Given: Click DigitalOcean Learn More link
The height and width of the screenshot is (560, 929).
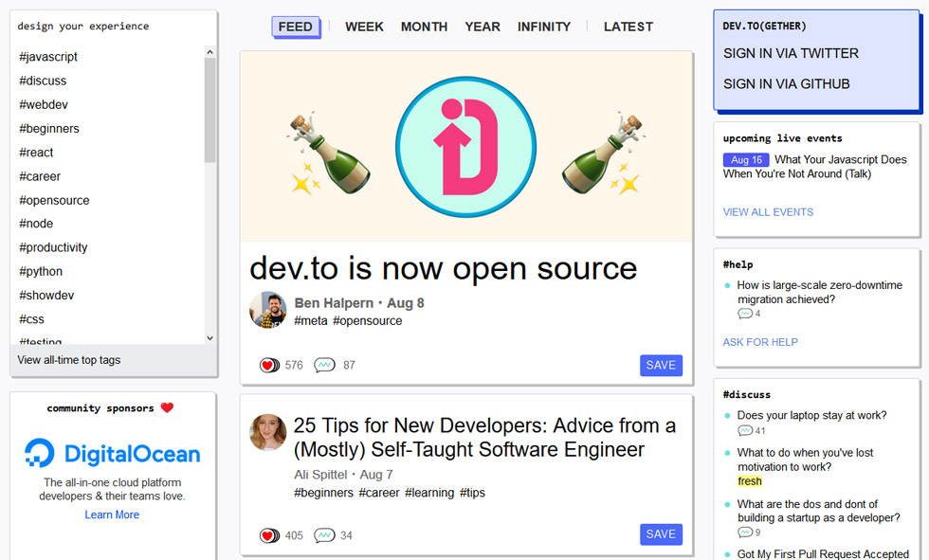Looking at the screenshot, I should coord(112,515).
